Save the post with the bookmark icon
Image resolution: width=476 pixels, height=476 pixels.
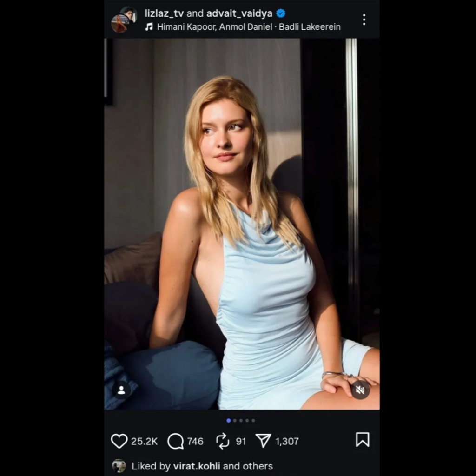pos(363,440)
